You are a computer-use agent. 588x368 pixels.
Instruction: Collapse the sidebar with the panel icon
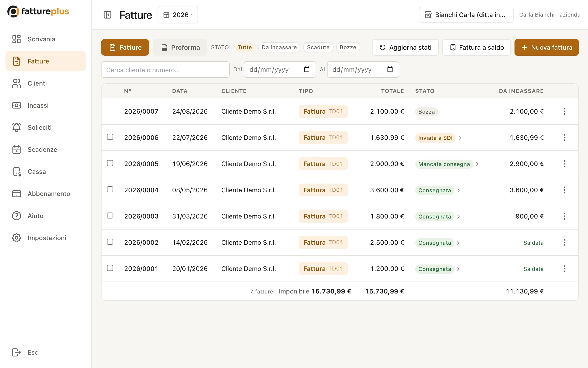(x=107, y=15)
